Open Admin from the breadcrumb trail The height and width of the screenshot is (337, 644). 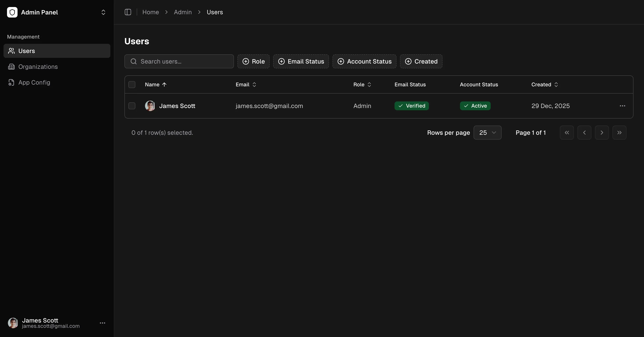click(x=182, y=12)
